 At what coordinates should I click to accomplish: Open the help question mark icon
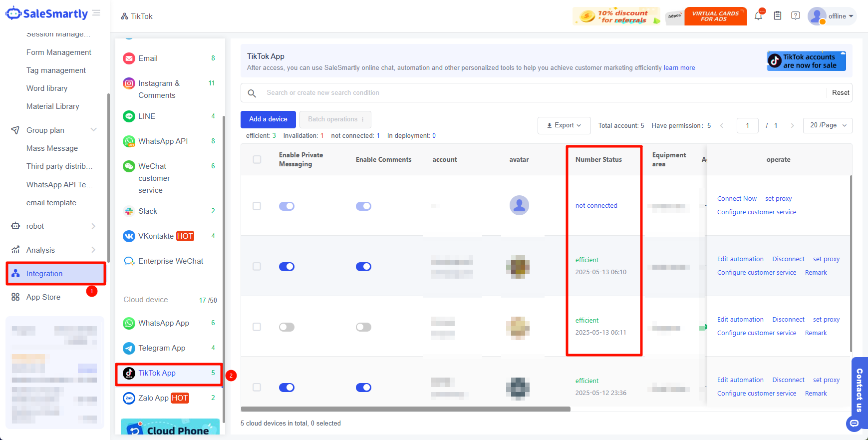tap(796, 16)
